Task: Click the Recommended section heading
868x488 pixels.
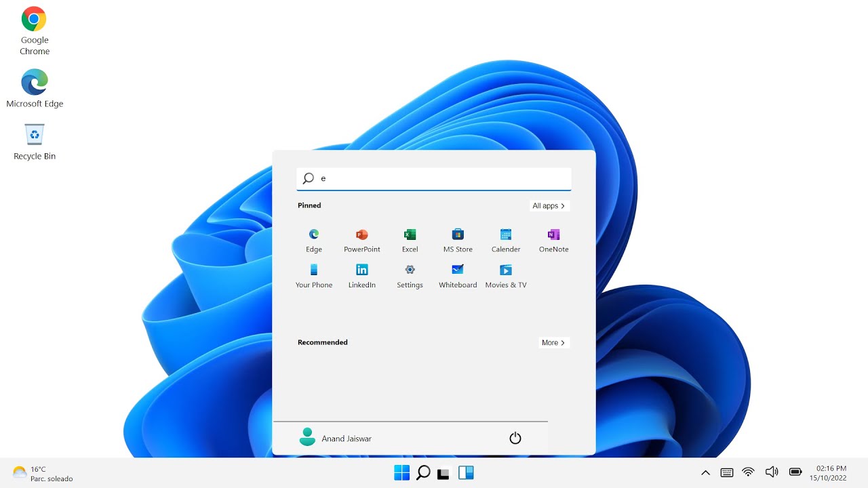Action: coord(323,342)
